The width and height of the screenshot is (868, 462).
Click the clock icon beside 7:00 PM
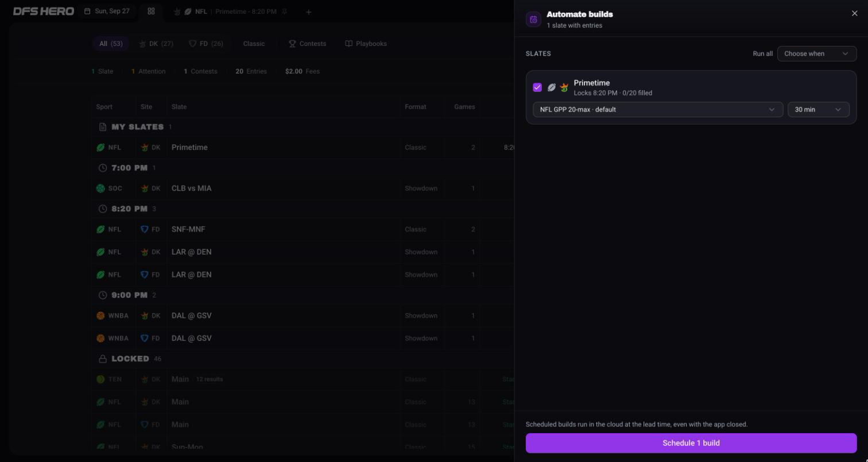pos(103,168)
